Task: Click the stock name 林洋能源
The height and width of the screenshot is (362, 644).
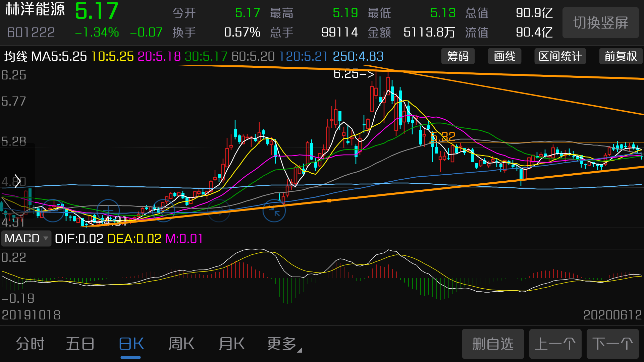Action: coord(35,9)
